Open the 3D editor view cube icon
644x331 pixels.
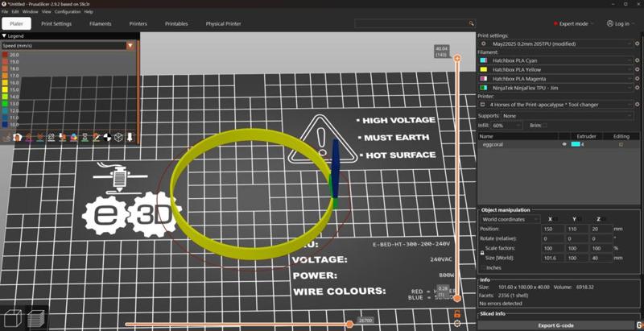click(12, 318)
